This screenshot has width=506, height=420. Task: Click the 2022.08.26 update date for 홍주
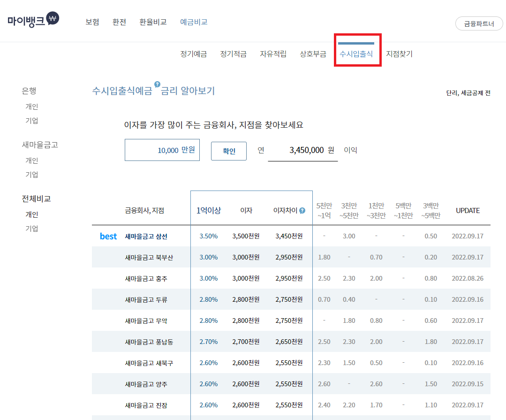(468, 278)
